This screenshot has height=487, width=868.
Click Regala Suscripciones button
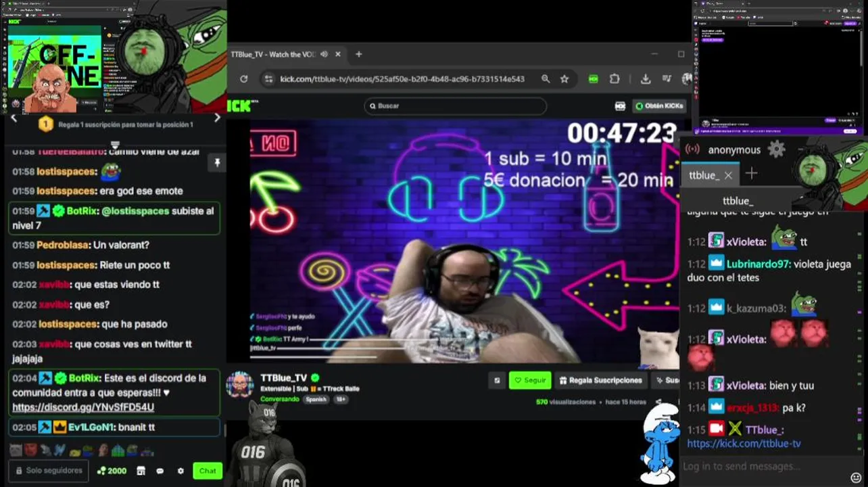tap(600, 381)
